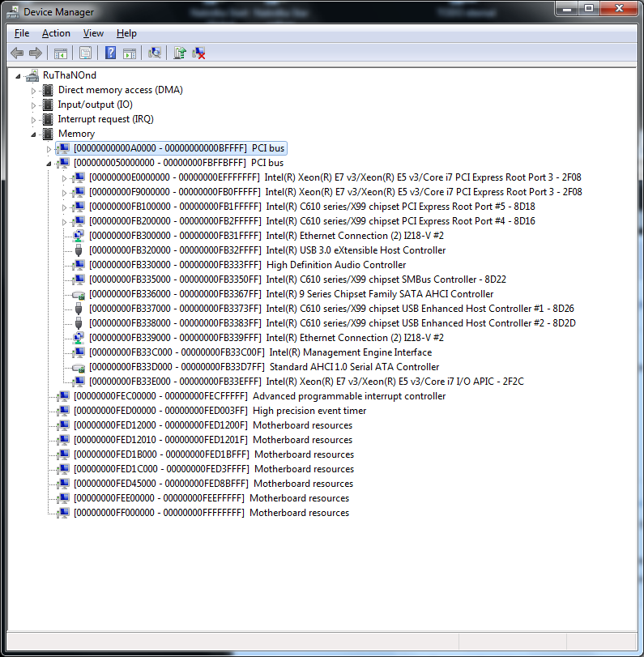Click the Forward arrow toolbar icon
The image size is (644, 657).
[36, 53]
